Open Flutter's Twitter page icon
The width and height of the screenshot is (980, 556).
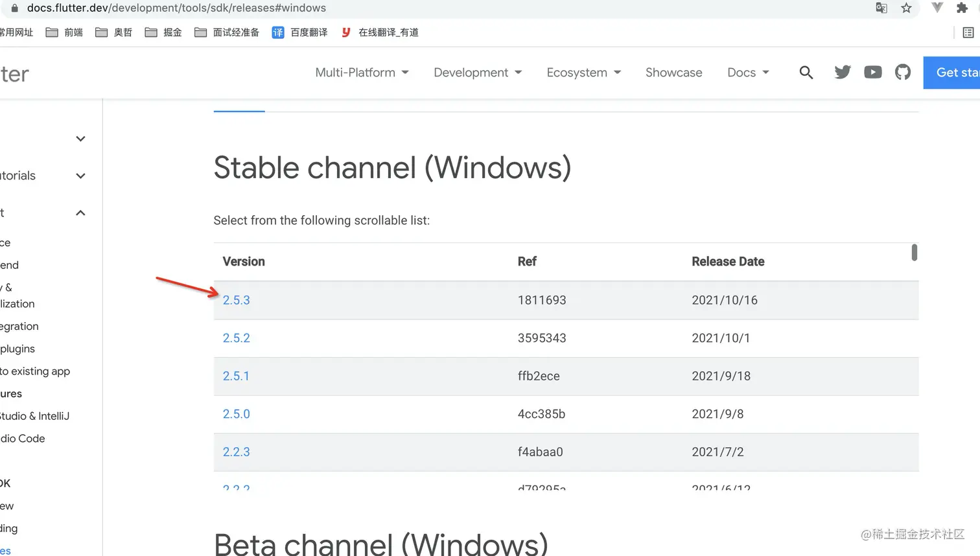click(x=842, y=73)
